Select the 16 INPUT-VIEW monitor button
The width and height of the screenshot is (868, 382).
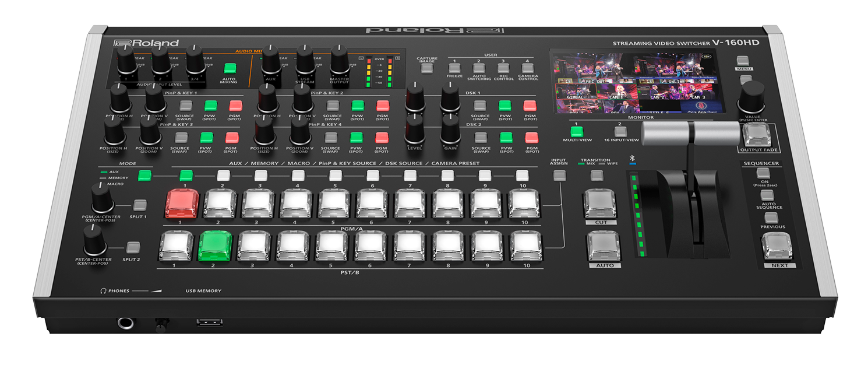[620, 132]
